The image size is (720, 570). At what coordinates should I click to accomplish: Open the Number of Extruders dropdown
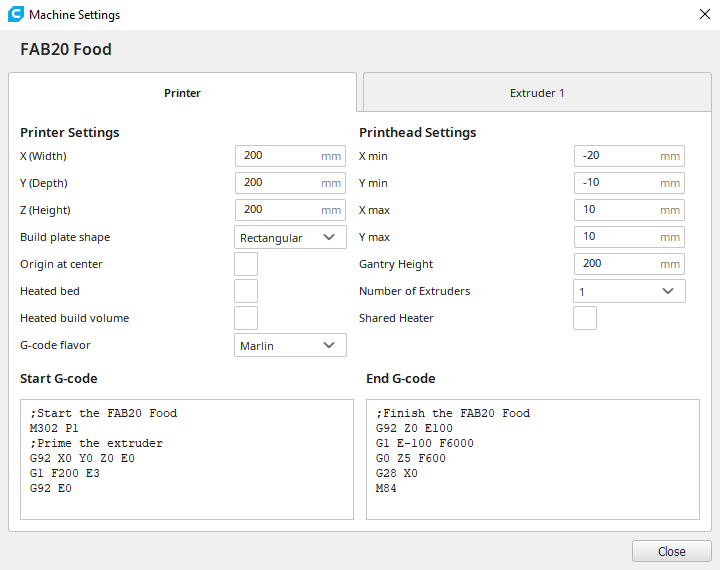(629, 291)
